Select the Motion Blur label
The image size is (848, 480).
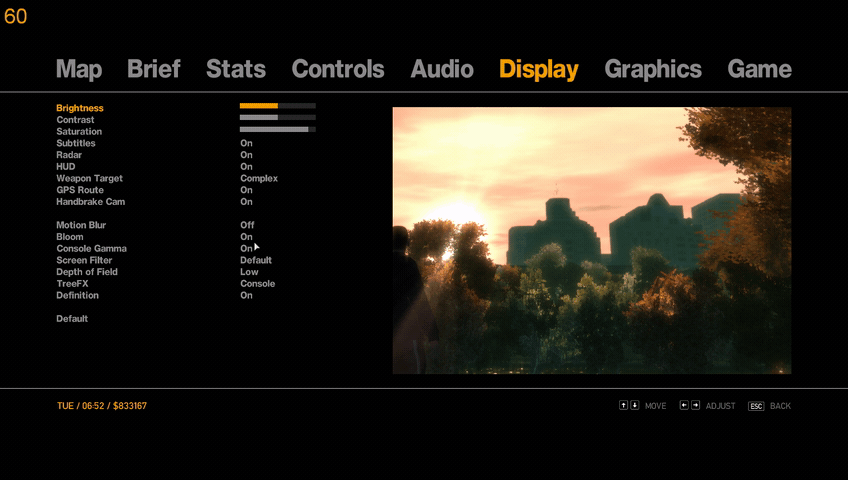point(81,225)
